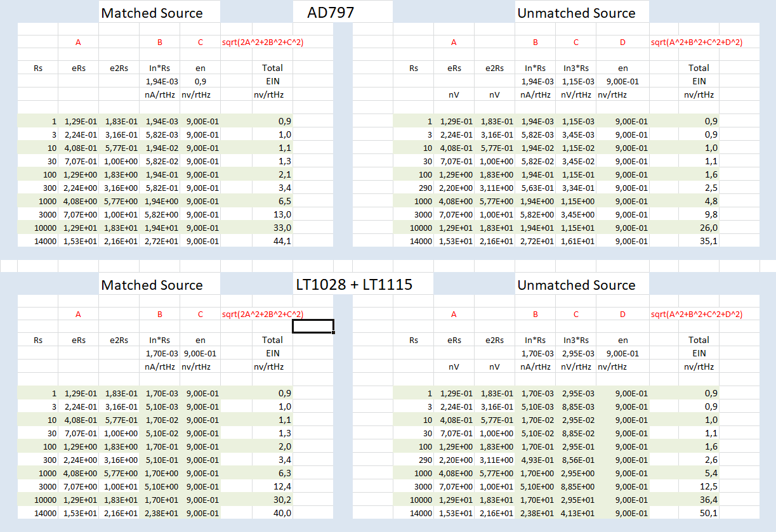Select In*Rs value 4,93E-01
776x532 pixels.
(x=538, y=460)
